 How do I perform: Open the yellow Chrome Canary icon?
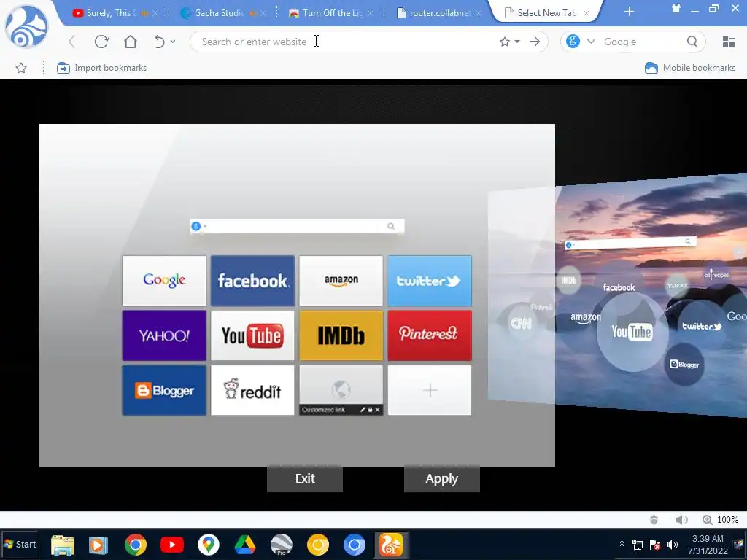[x=318, y=545]
